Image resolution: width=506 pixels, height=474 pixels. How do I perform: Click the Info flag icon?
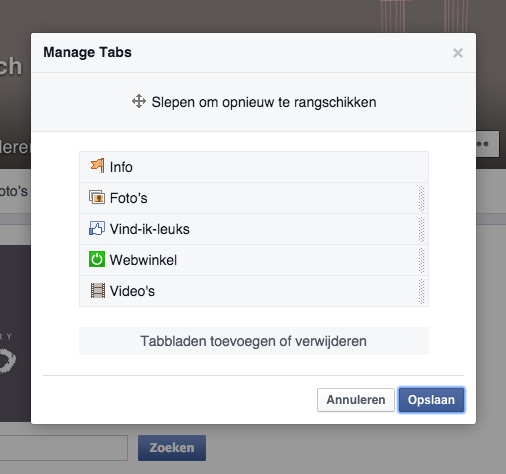(x=97, y=166)
